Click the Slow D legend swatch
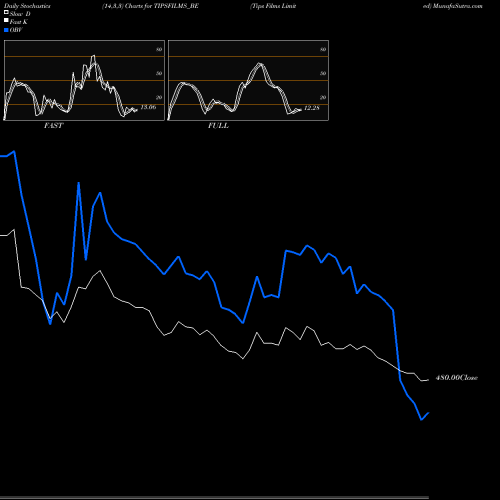 click(x=6, y=12)
